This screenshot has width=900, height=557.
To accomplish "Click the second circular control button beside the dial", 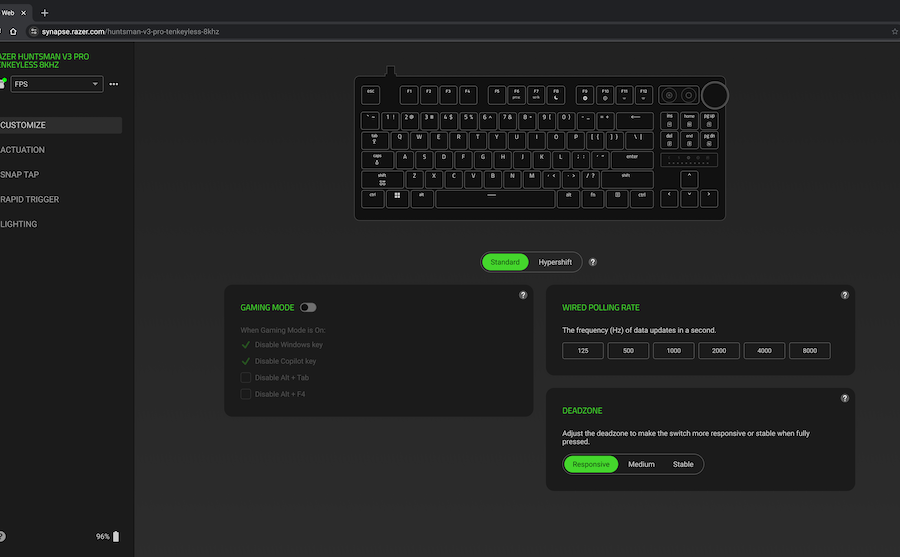I will [688, 95].
